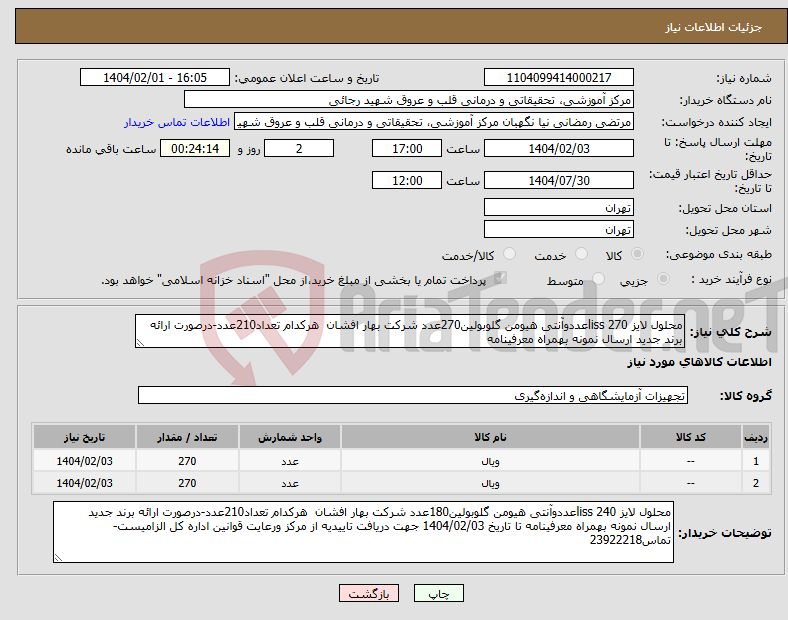
Task: Click ویال item name in row 1
Action: point(490,461)
